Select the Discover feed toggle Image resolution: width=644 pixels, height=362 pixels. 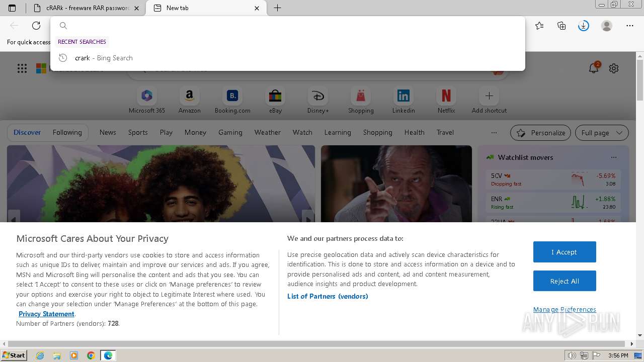(x=27, y=132)
